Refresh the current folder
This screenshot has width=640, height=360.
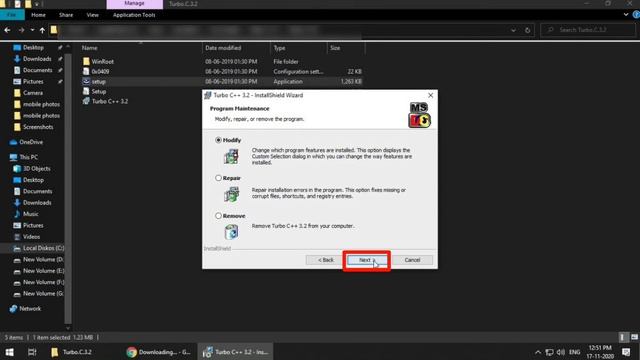[527, 30]
